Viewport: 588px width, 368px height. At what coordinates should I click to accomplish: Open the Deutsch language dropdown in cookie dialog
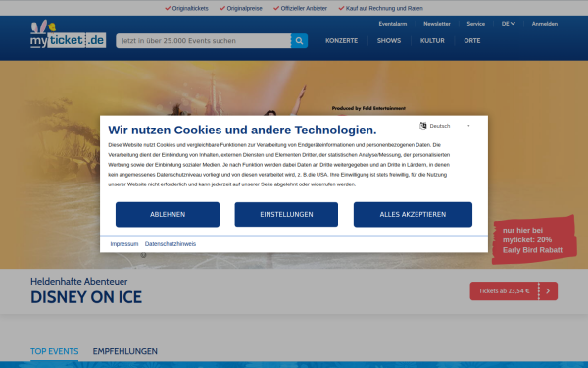point(445,126)
